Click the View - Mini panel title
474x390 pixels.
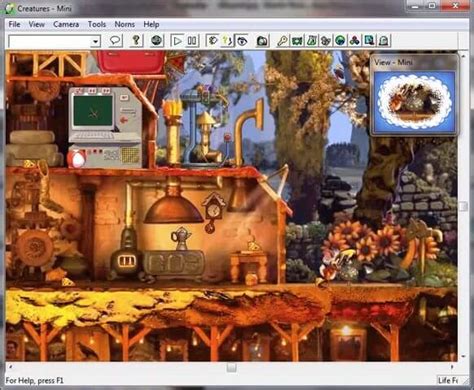pos(393,62)
